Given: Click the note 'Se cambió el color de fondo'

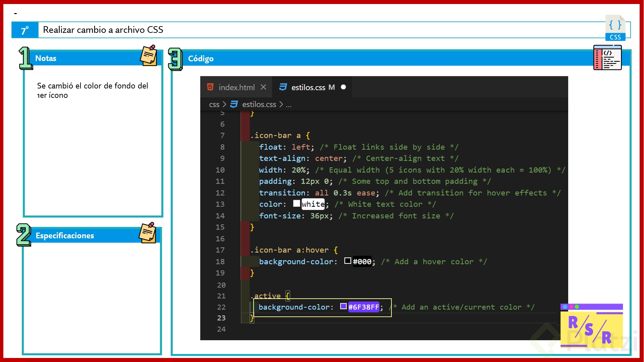Looking at the screenshot, I should [93, 90].
